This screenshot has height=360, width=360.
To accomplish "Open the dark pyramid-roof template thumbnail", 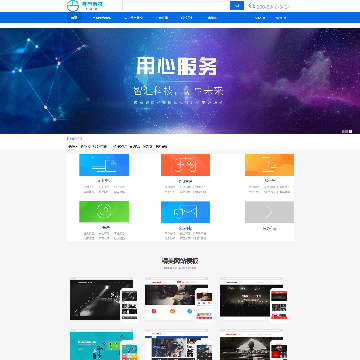I will pyautogui.click(x=254, y=345).
